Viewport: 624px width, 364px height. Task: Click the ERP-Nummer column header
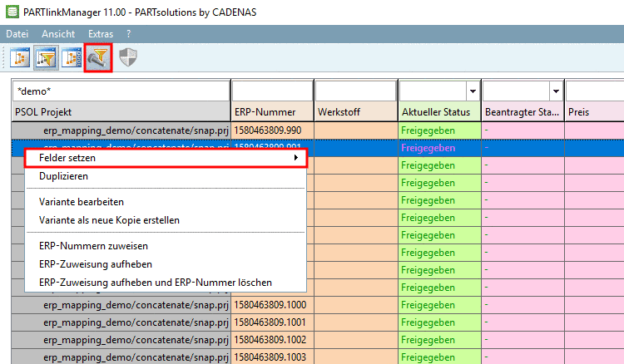point(272,112)
